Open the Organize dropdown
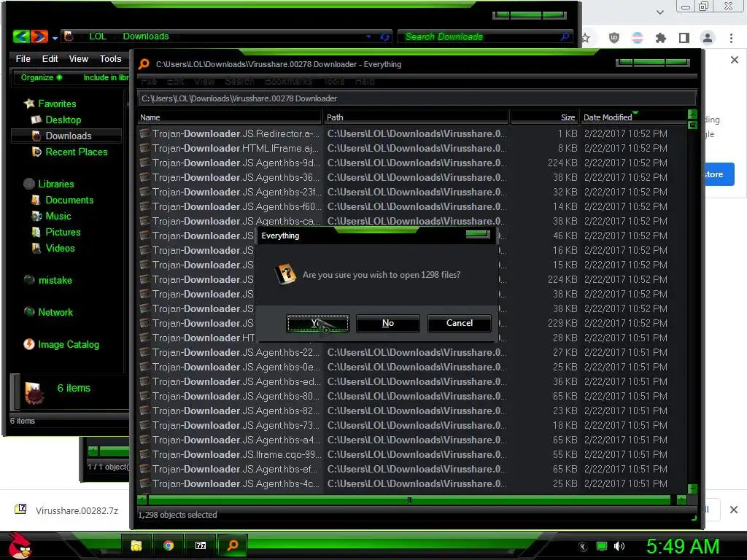747x560 pixels. coord(41,77)
